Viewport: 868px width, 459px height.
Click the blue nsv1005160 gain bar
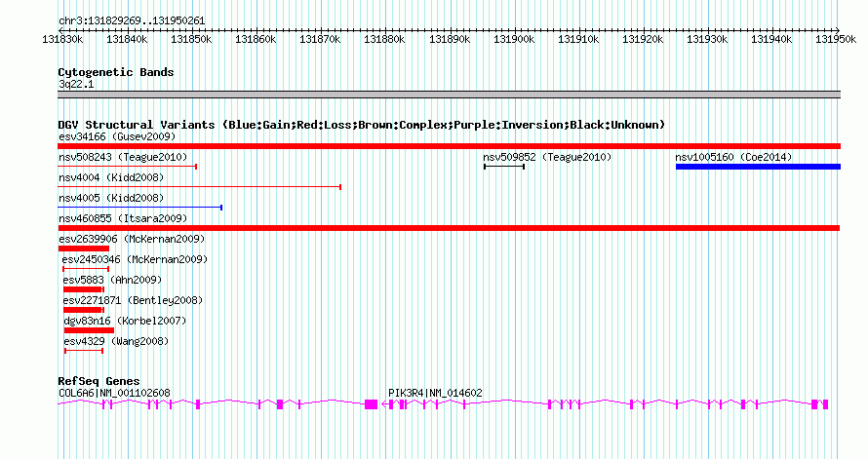coord(758,167)
